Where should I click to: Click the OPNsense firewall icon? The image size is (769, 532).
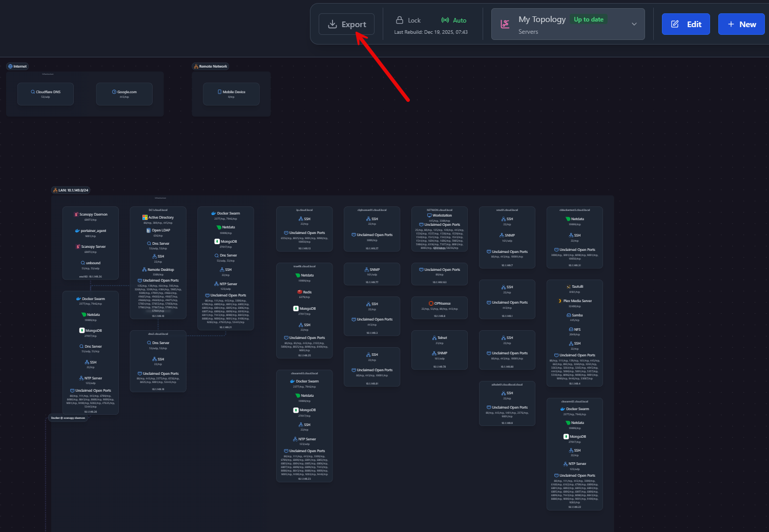pos(431,304)
